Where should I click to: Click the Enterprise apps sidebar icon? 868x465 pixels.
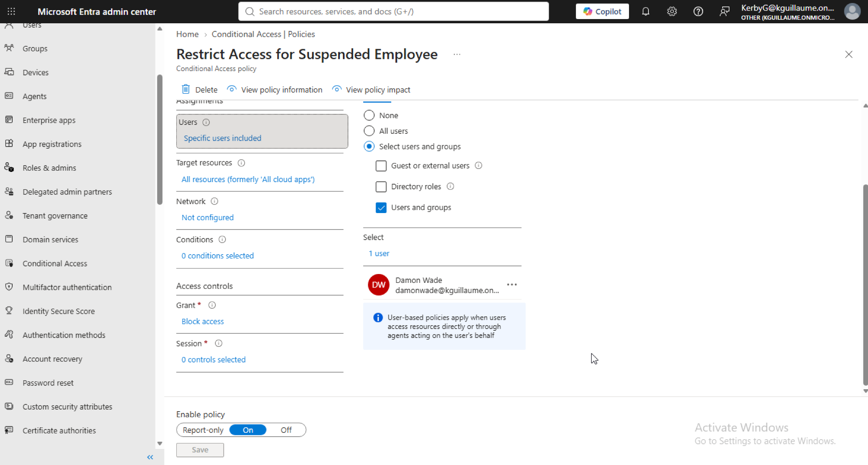click(x=9, y=120)
